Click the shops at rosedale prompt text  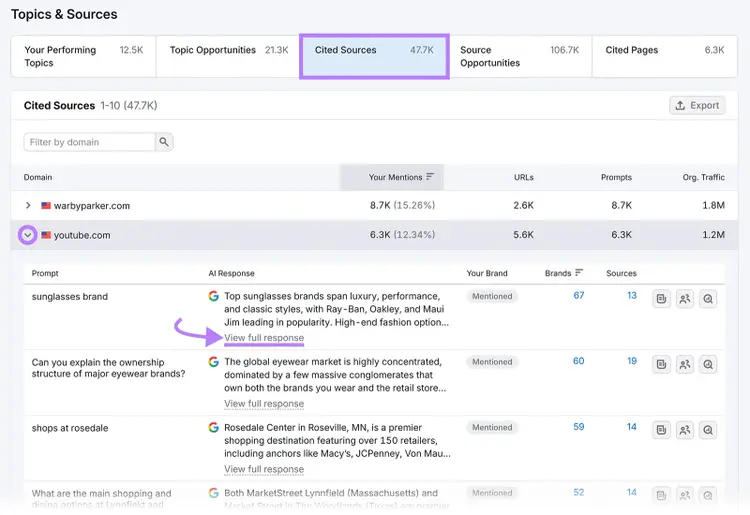[70, 428]
